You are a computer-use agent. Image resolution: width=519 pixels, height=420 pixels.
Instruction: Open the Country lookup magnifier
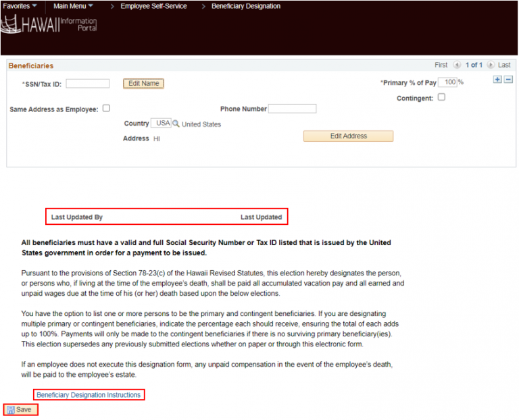[x=176, y=124]
